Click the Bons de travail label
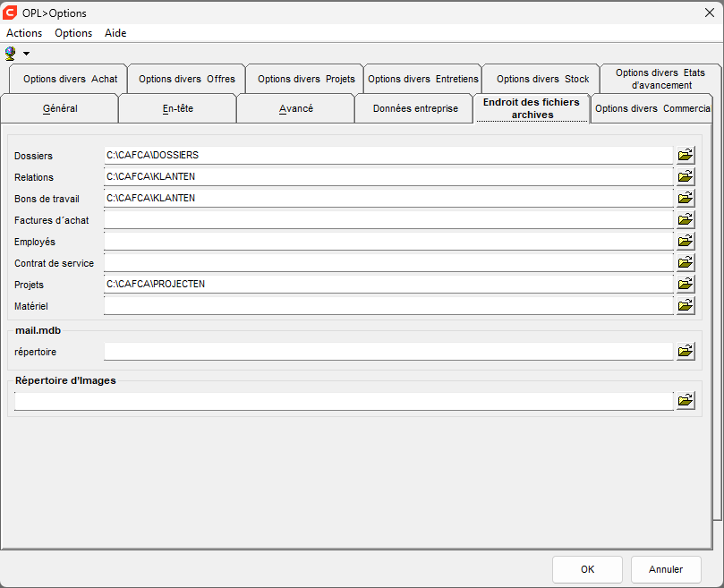The image size is (724, 588). click(47, 199)
